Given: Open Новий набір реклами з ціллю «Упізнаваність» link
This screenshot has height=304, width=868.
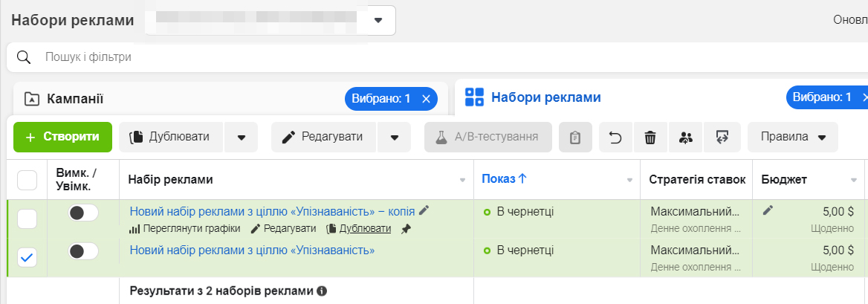Looking at the screenshot, I should coord(253,250).
